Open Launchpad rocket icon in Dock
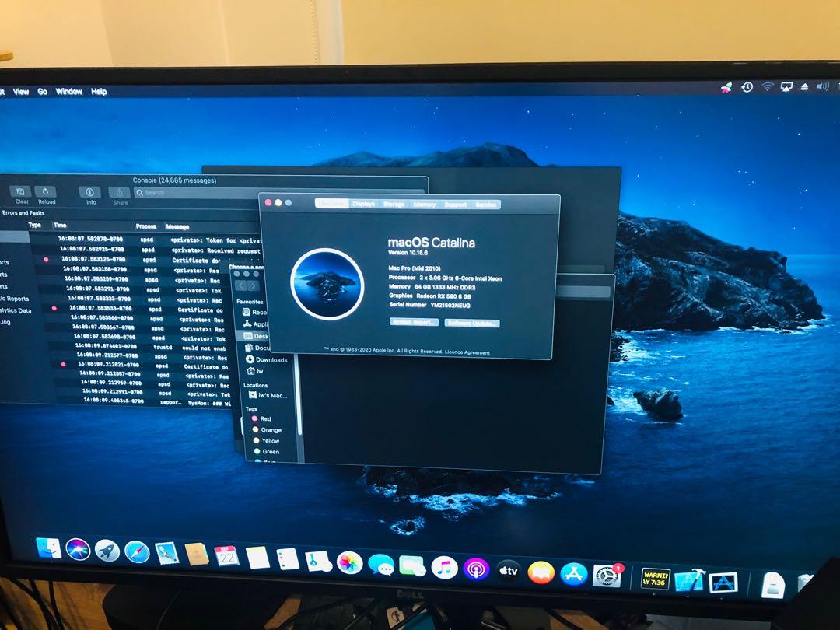840x630 pixels. click(x=107, y=551)
